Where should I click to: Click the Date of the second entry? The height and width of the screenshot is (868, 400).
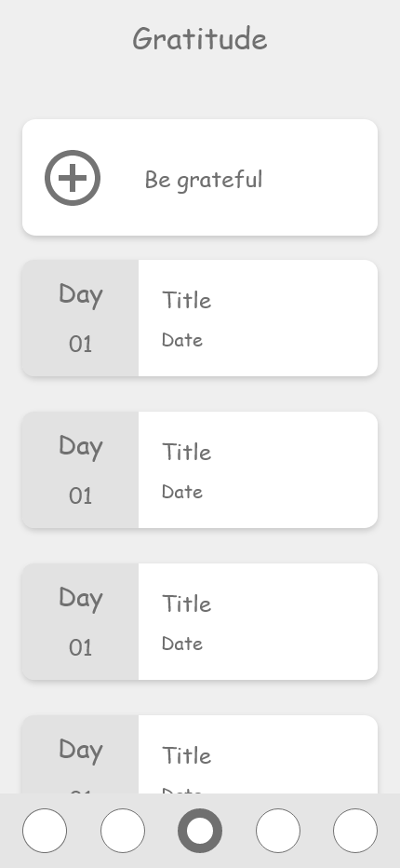(x=182, y=492)
